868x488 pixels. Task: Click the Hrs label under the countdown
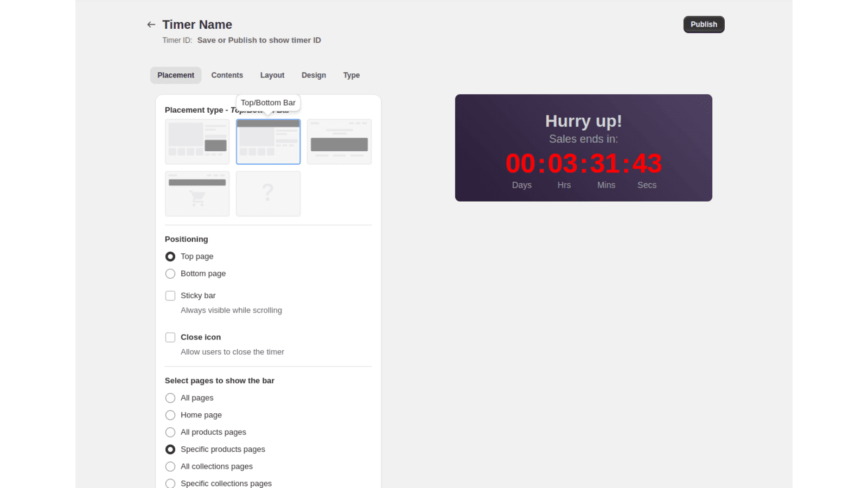click(564, 185)
